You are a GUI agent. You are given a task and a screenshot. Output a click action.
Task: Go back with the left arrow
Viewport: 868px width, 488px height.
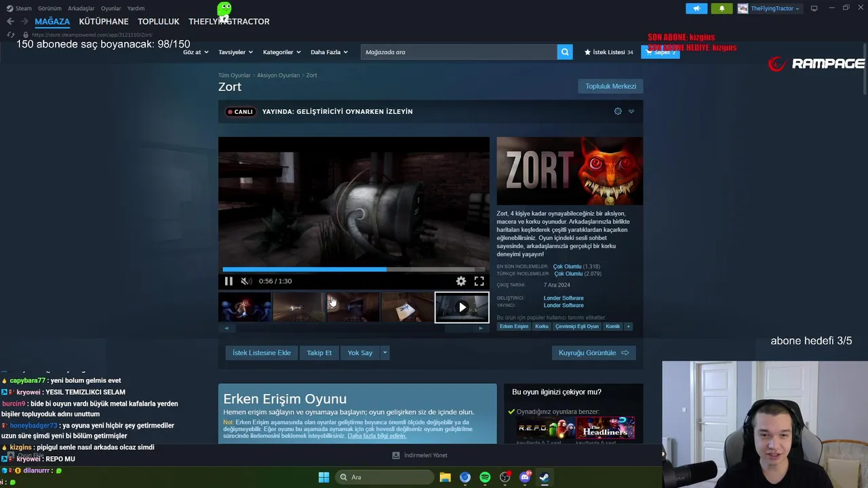pos(10,22)
